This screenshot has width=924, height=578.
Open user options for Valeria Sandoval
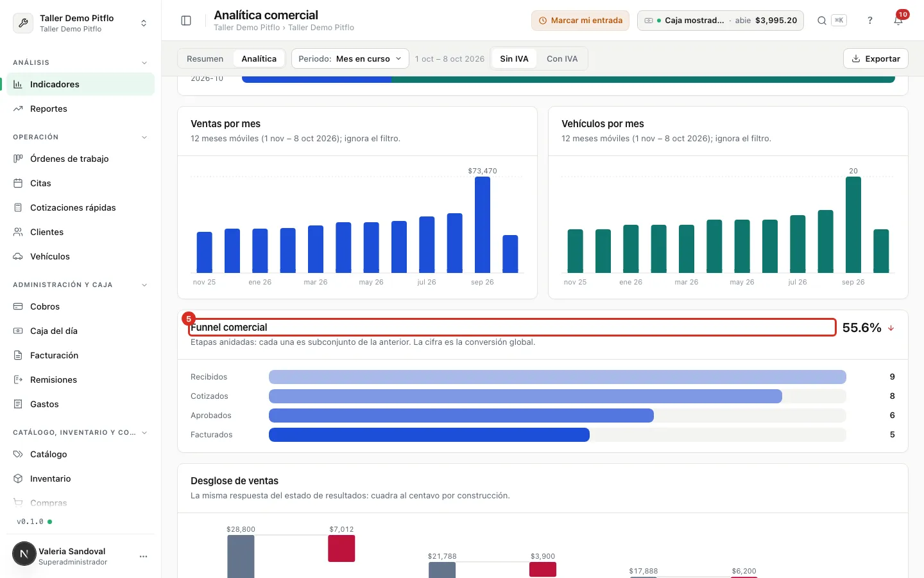143,556
